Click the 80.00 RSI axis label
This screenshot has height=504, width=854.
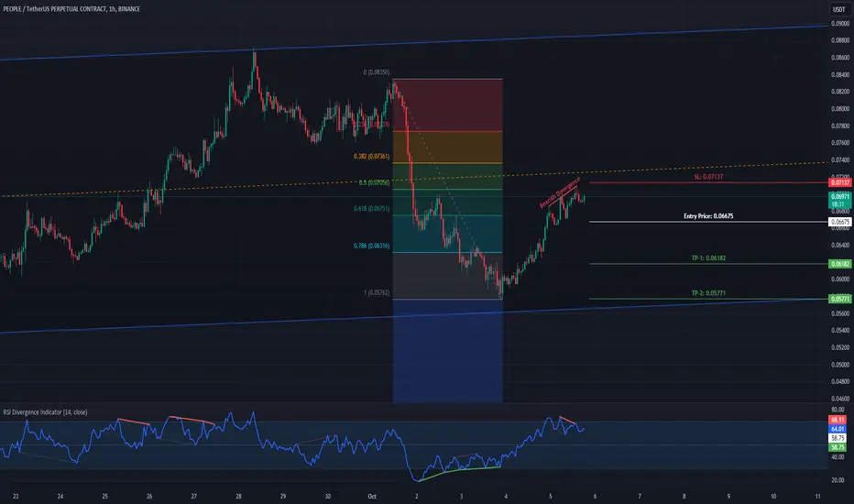(x=838, y=410)
